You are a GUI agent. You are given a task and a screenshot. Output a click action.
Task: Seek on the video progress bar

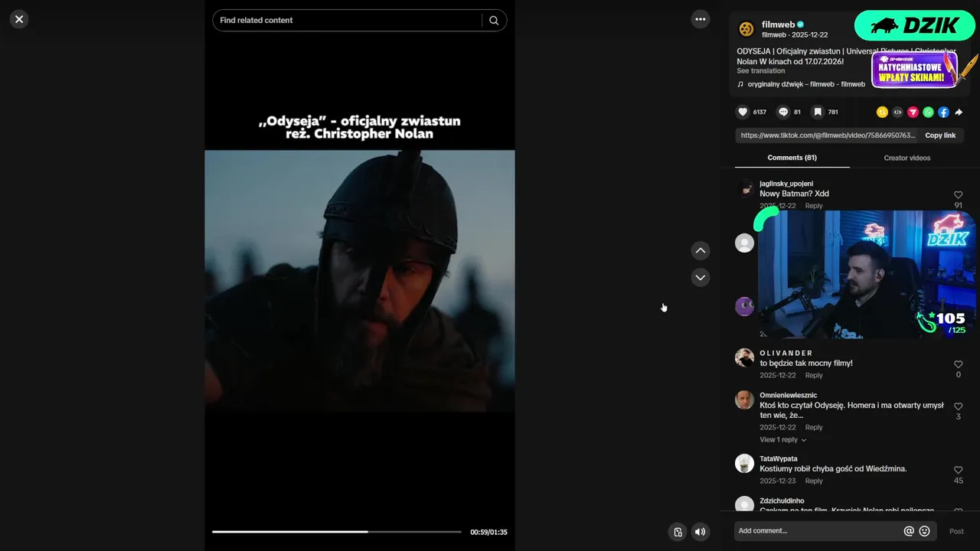point(337,531)
